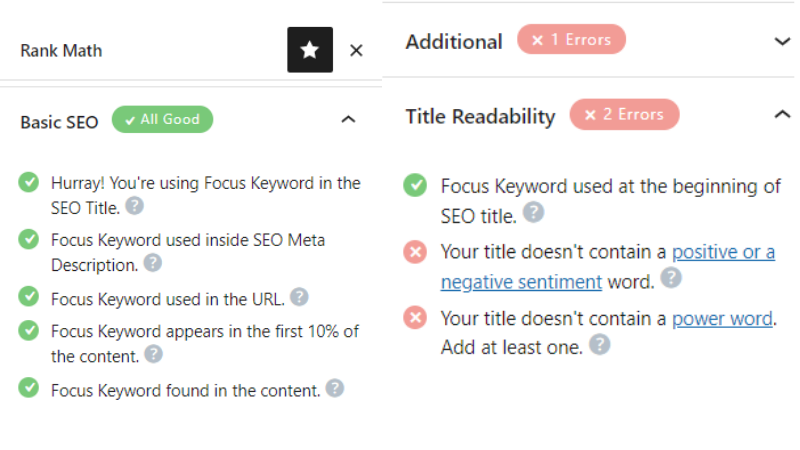Open help icon for power word test
Viewport: 800px width, 450px height.
click(x=599, y=344)
